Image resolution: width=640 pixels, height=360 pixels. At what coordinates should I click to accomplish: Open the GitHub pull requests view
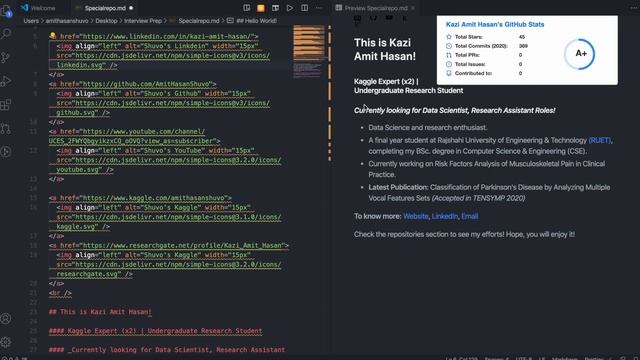pyautogui.click(x=6, y=128)
